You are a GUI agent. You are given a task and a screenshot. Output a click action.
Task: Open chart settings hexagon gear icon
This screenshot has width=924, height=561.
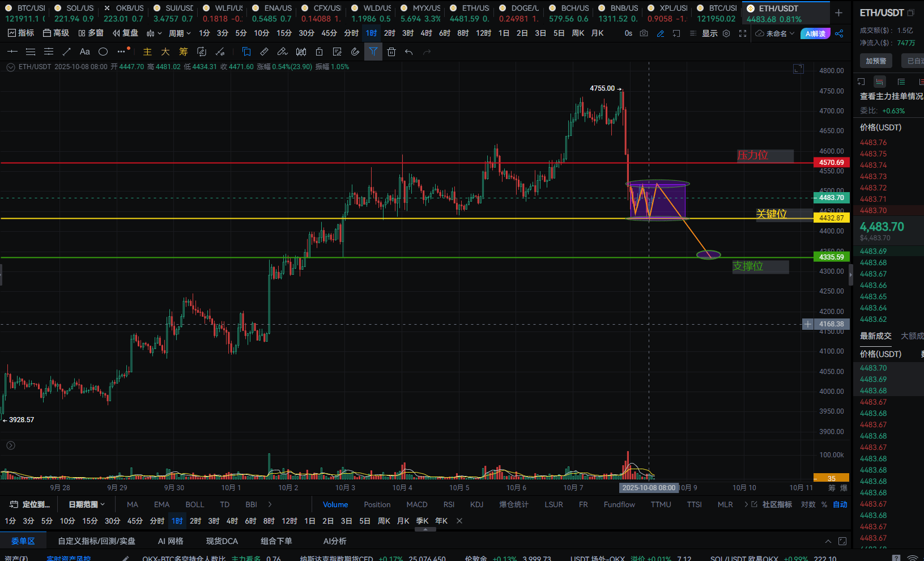coord(726,33)
